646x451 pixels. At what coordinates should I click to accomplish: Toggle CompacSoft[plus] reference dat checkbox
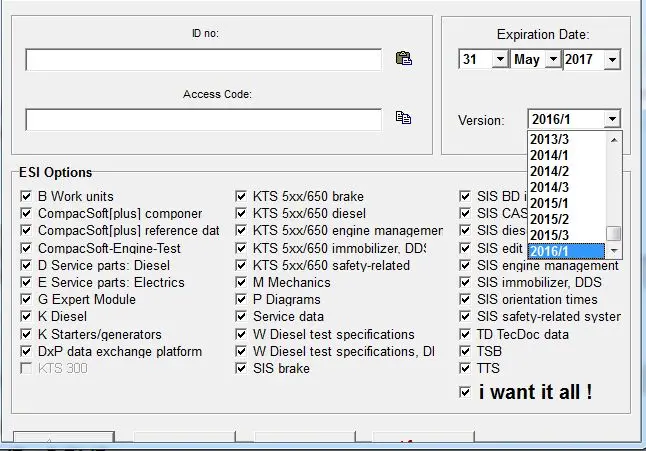[x=26, y=230]
